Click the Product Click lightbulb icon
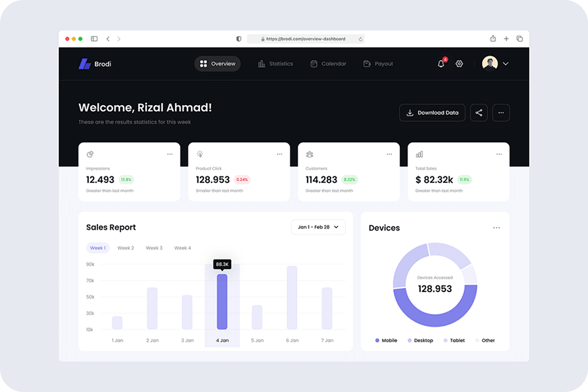 (199, 154)
